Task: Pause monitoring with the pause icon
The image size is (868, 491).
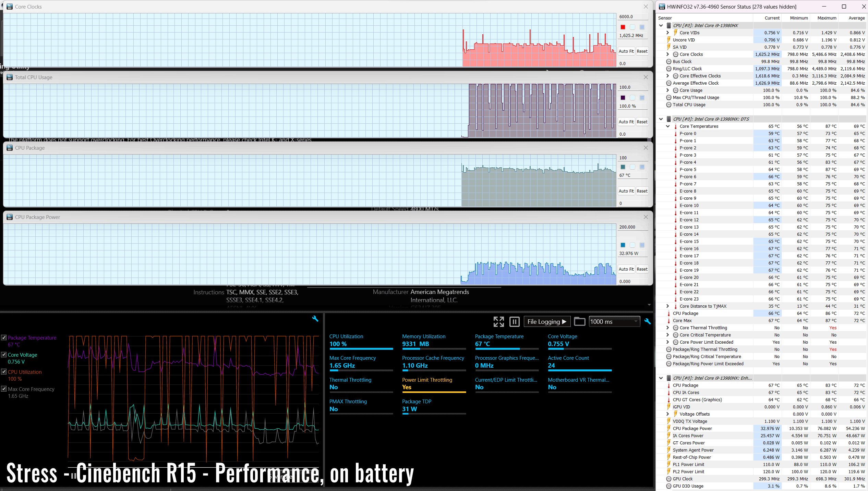Action: tap(514, 321)
